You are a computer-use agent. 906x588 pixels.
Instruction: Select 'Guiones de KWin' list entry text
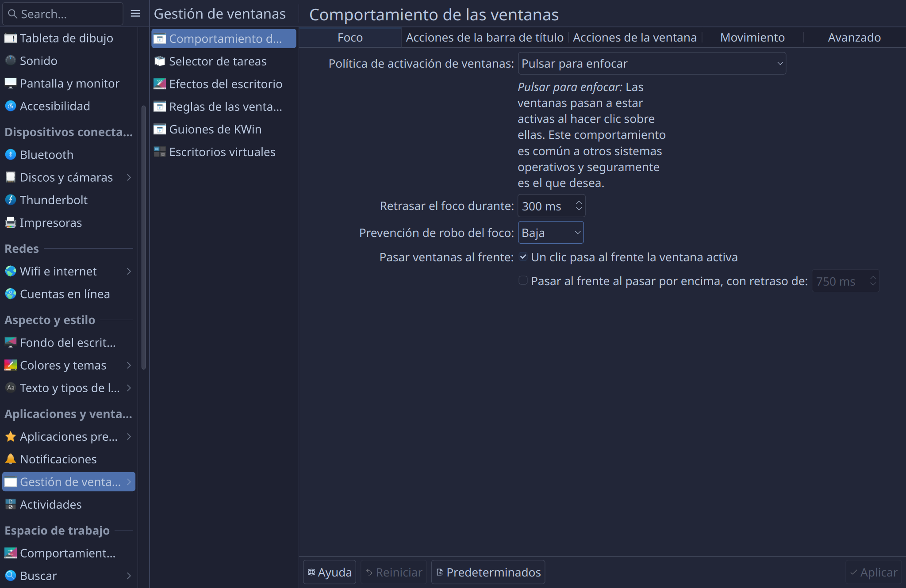[x=215, y=129]
